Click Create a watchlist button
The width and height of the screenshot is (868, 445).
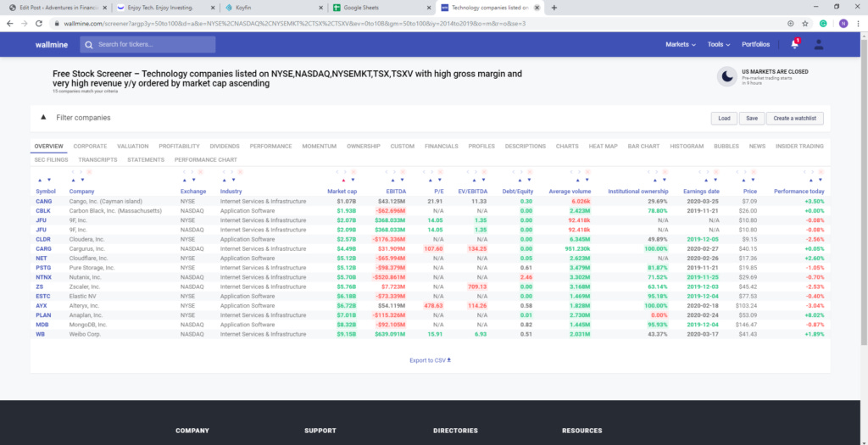coord(795,119)
